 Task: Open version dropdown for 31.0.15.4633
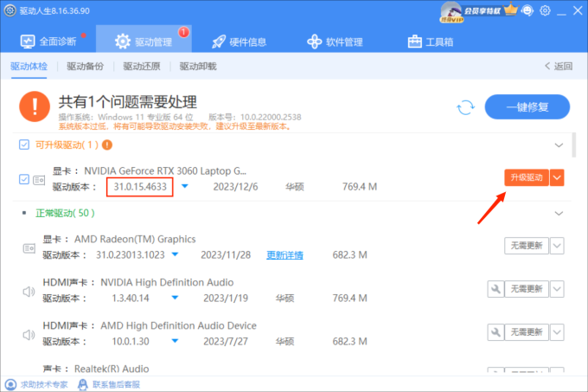[185, 186]
